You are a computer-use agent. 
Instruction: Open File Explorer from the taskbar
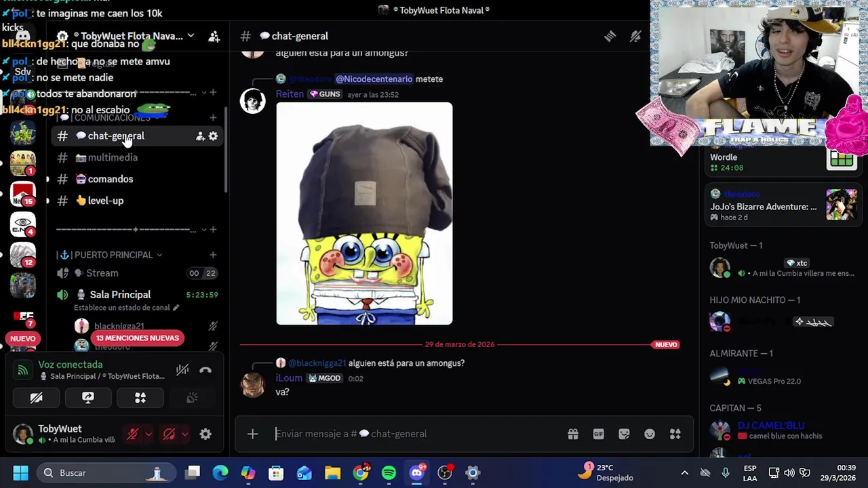[332, 472]
